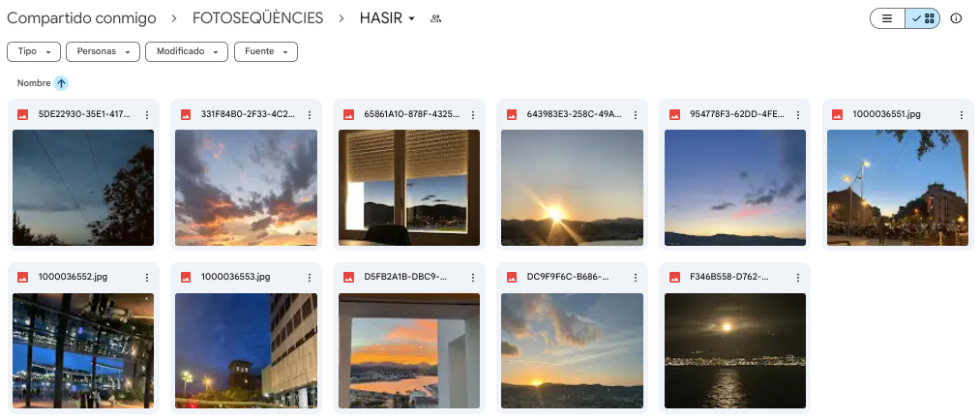980x420 pixels.
Task: Open more actions for 5DE22930 image
Action: pos(147,115)
